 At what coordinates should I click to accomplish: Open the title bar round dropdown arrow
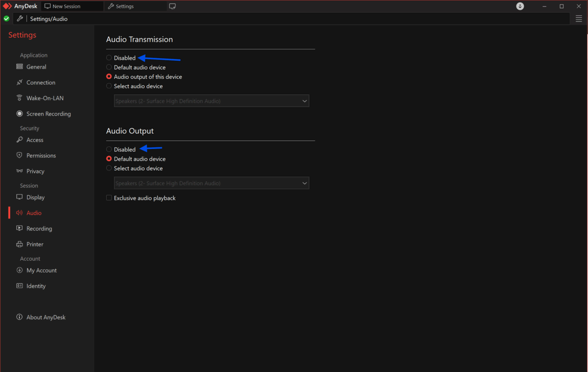point(520,6)
